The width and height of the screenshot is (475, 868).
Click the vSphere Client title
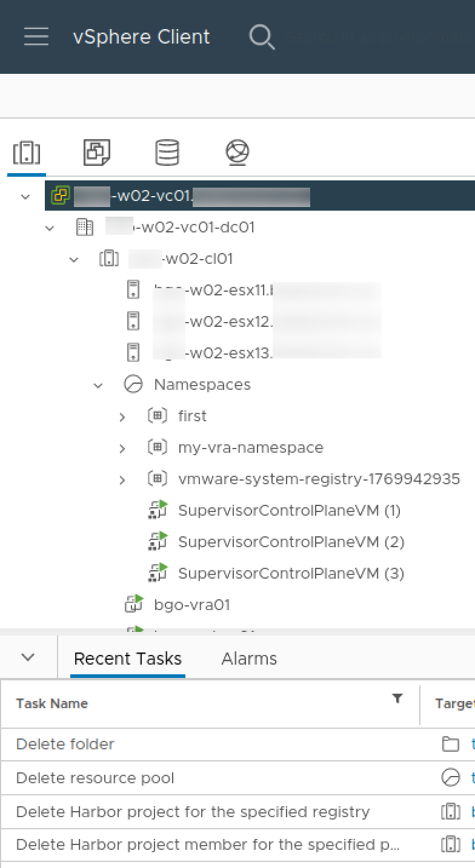141,37
